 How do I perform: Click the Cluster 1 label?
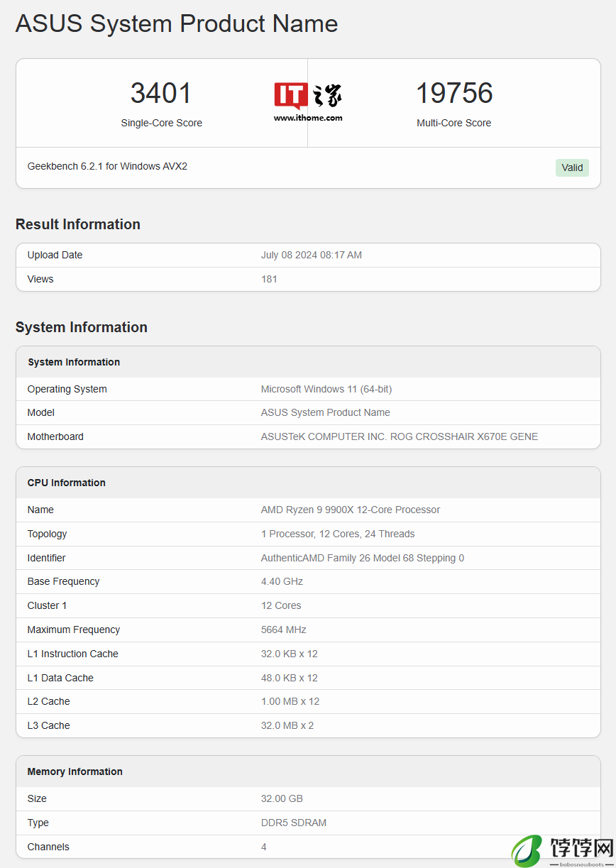47,605
